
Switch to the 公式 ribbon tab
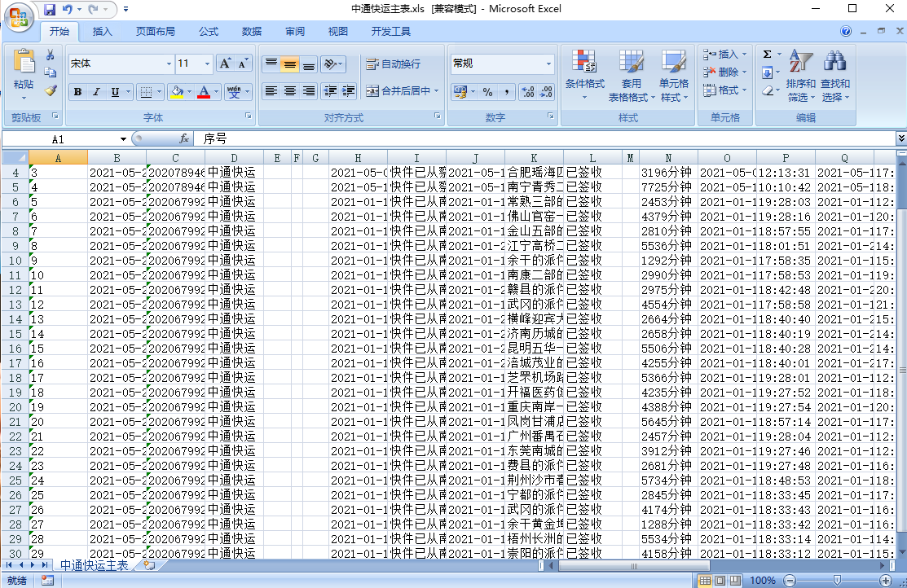209,32
